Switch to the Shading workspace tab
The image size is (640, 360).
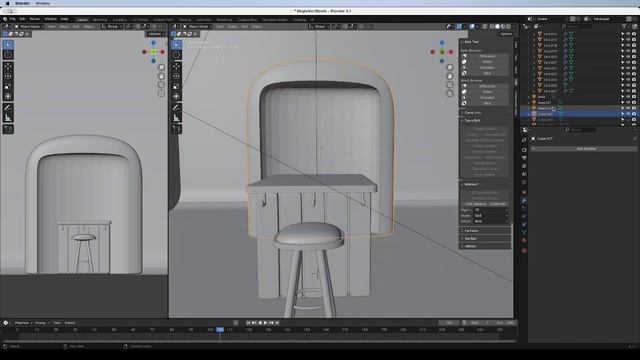184,20
